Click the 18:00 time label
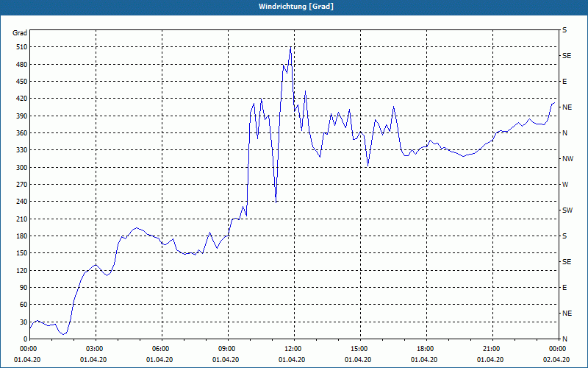588x368 pixels. click(x=426, y=349)
